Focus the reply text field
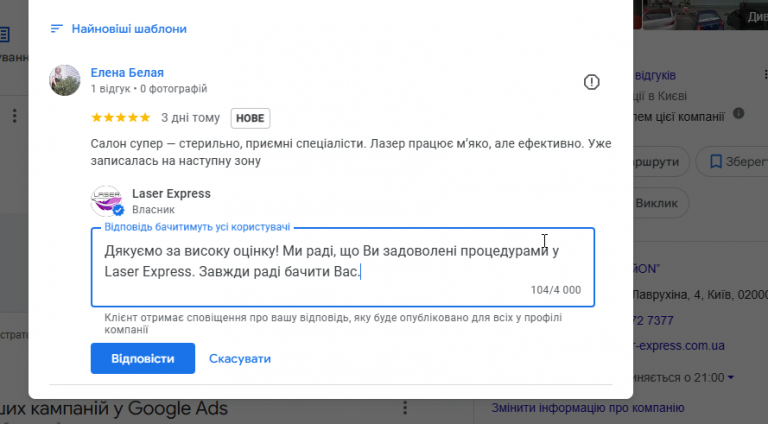 coord(343,267)
